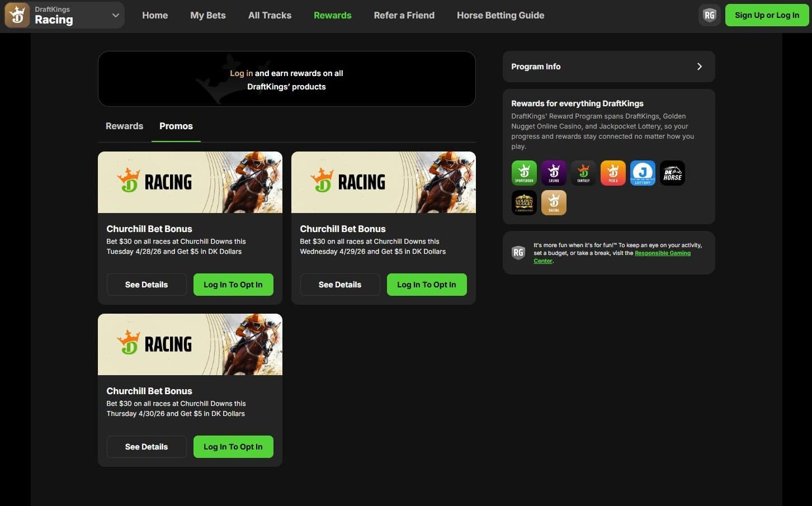This screenshot has width=812, height=506.
Task: See Details for Tuesday 4/28/26 bonus
Action: (x=147, y=285)
